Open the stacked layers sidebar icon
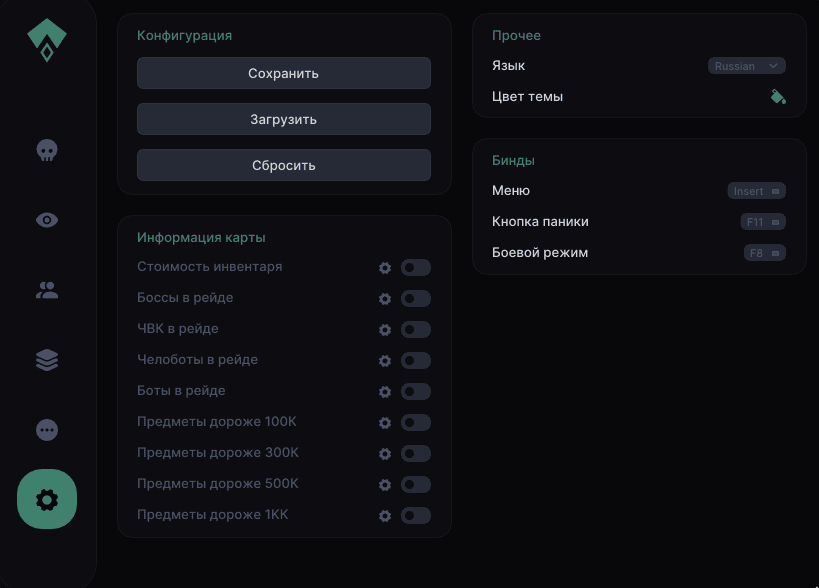This screenshot has height=588, width=819. (47, 360)
